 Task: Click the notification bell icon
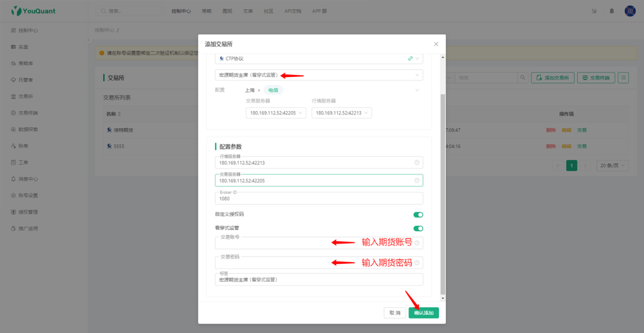click(x=612, y=11)
